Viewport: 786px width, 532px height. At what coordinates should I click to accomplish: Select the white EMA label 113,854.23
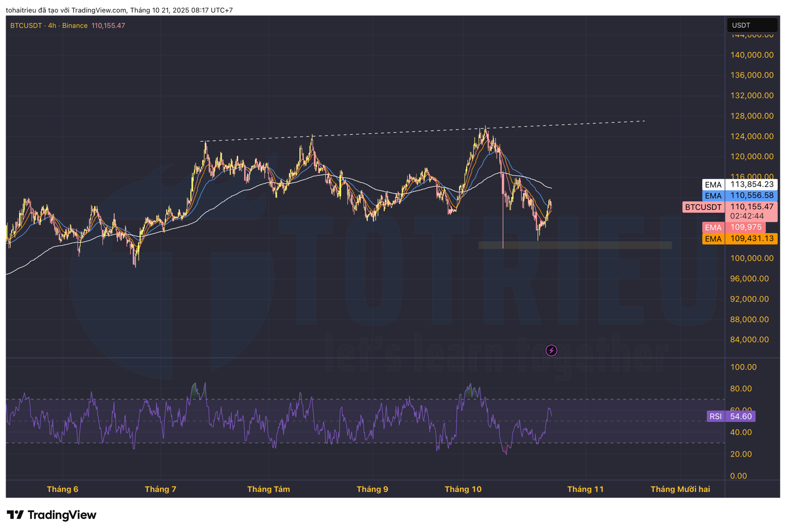coord(739,184)
